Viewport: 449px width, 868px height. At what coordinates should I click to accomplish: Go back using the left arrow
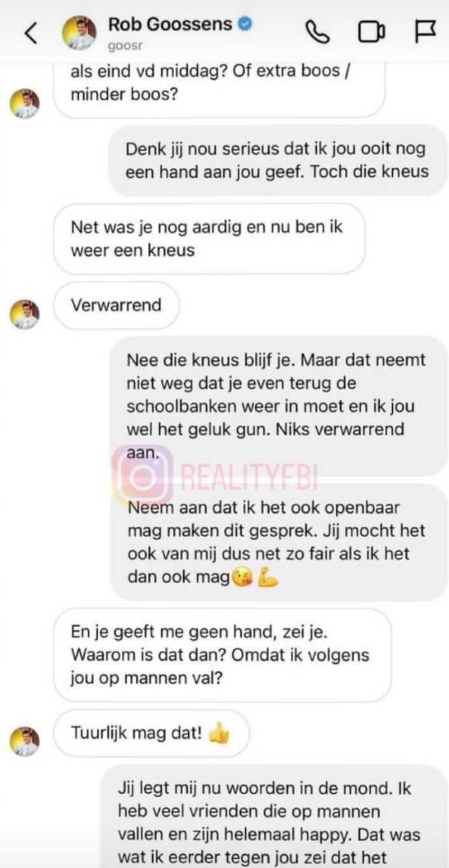pos(31,32)
